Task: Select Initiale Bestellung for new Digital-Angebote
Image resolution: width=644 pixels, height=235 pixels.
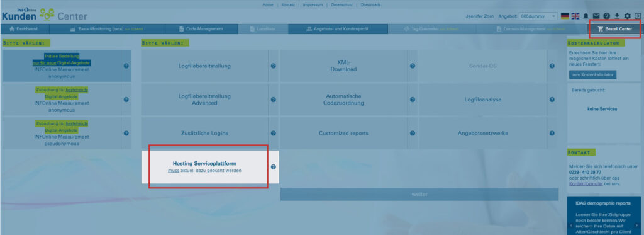Action: (62, 66)
